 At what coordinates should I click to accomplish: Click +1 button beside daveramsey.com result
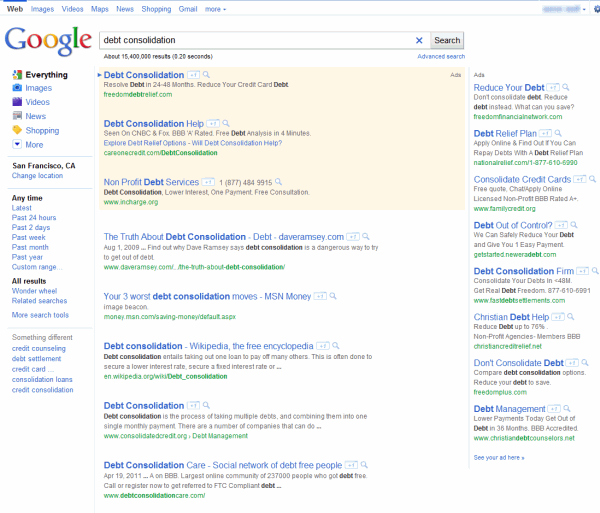(x=353, y=237)
